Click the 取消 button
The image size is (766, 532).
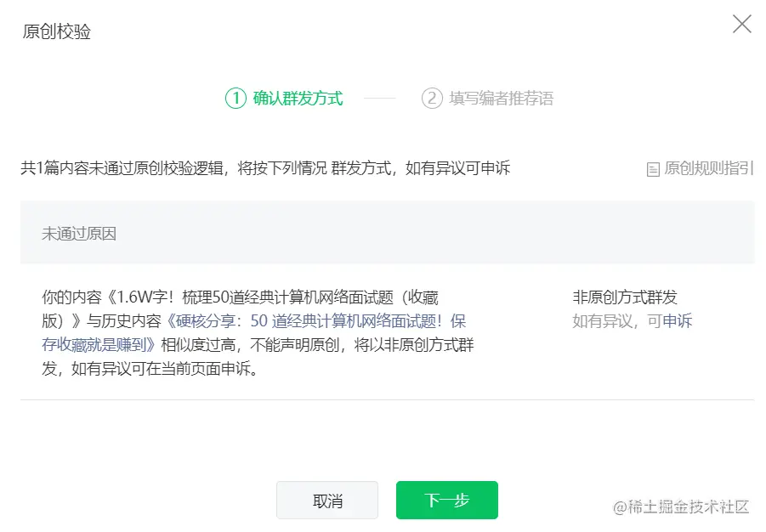tap(327, 500)
